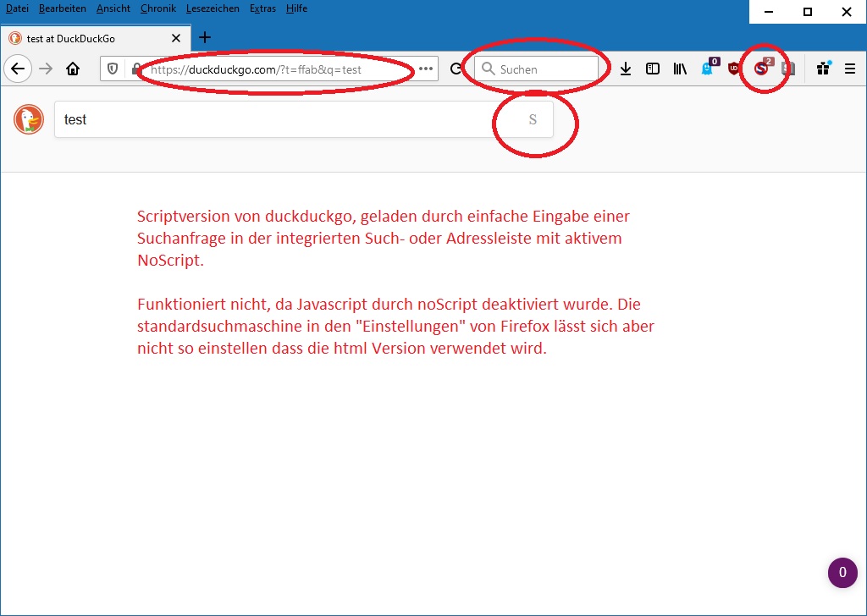867x616 pixels.
Task: Open the tracking protection shield icon
Action: pos(113,69)
